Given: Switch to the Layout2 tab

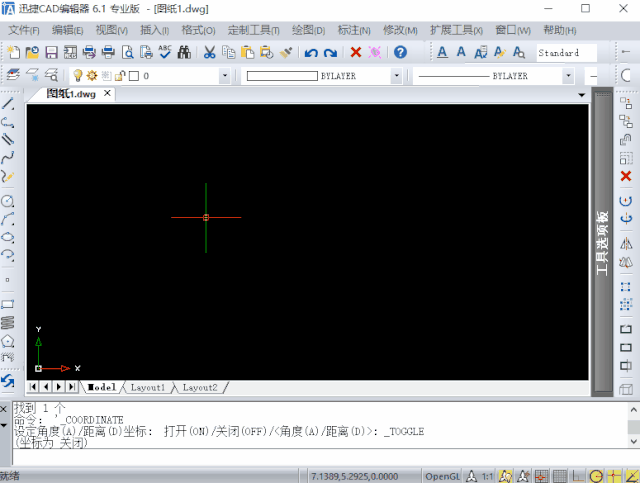Looking at the screenshot, I should [200, 387].
